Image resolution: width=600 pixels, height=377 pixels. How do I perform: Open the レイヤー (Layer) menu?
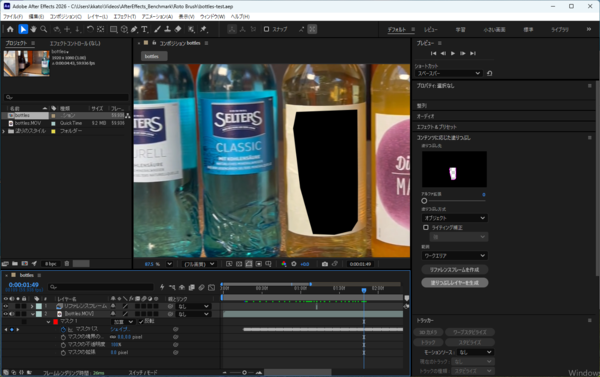(x=98, y=16)
